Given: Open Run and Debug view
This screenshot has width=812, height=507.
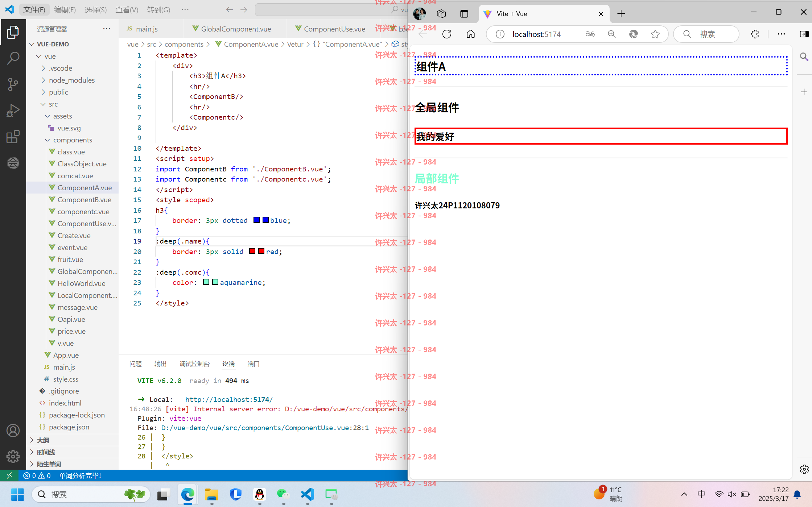Looking at the screenshot, I should pos(13,111).
